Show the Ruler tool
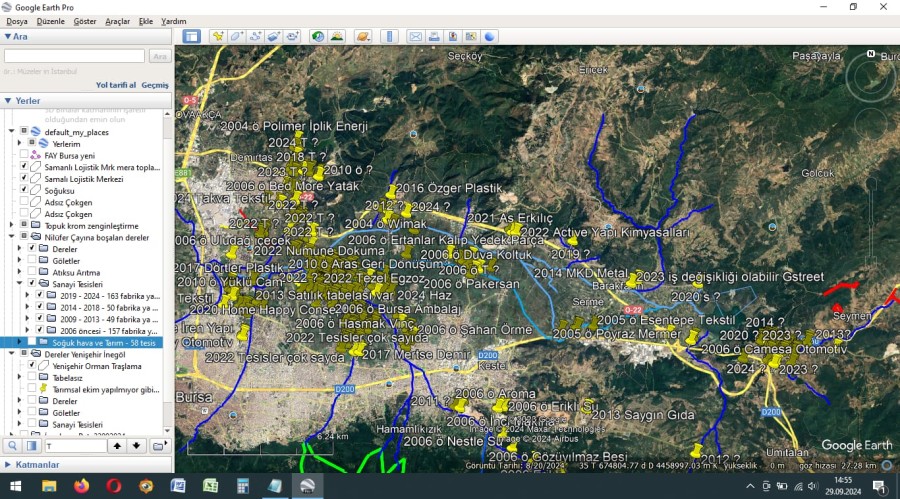 (389, 37)
